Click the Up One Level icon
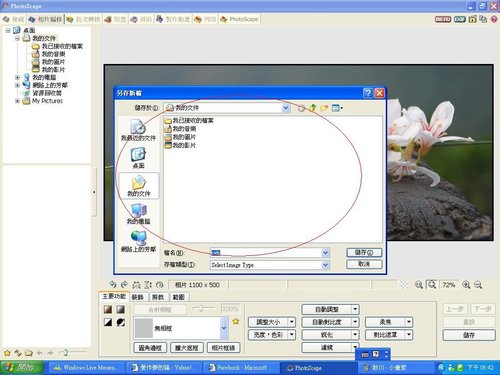The width and height of the screenshot is (500, 375). pyautogui.click(x=313, y=108)
